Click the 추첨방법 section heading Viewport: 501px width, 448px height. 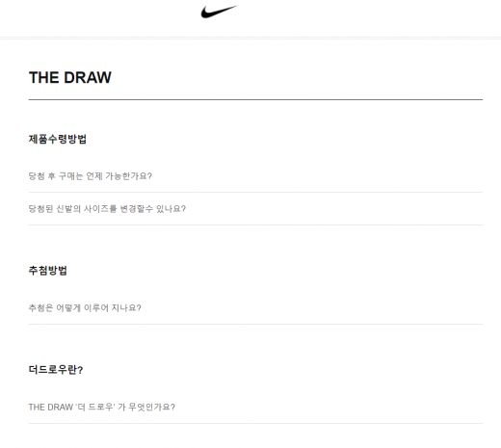(x=48, y=271)
